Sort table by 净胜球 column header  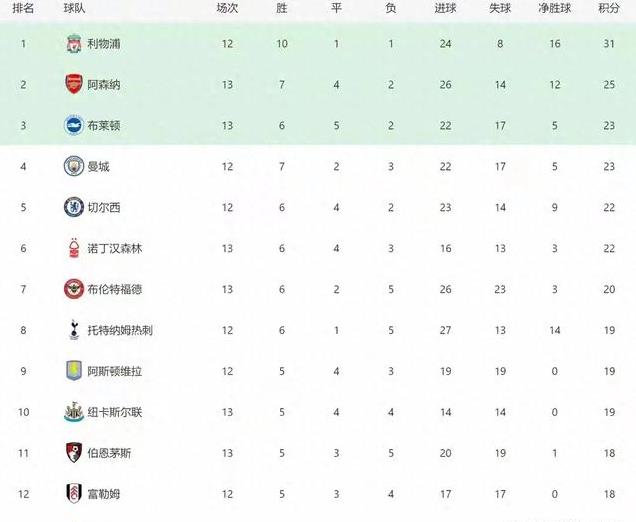click(x=554, y=8)
